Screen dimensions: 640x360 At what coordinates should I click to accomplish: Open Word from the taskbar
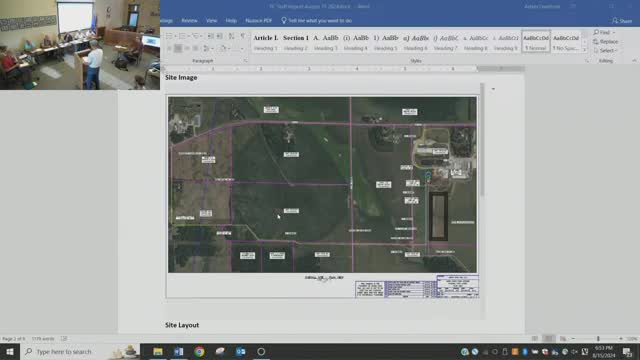tap(178, 351)
